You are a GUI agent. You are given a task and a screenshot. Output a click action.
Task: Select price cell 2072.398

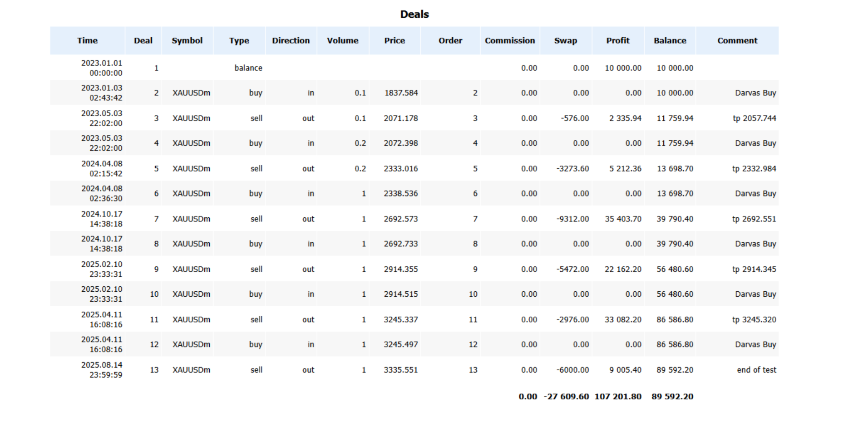pyautogui.click(x=401, y=143)
